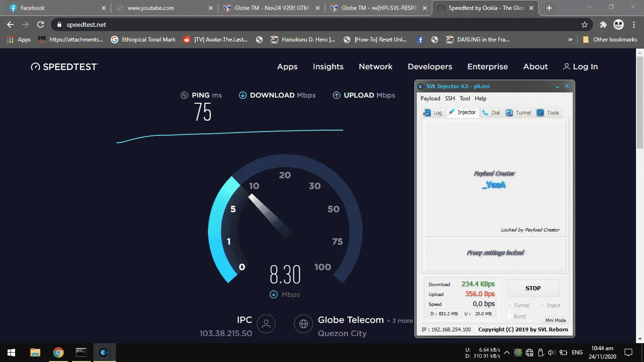
Task: Click the '+ 3 more' servers link
Action: [400, 321]
